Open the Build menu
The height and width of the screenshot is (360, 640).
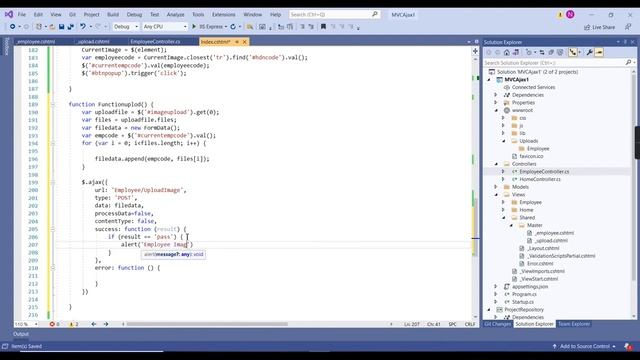pos(113,14)
